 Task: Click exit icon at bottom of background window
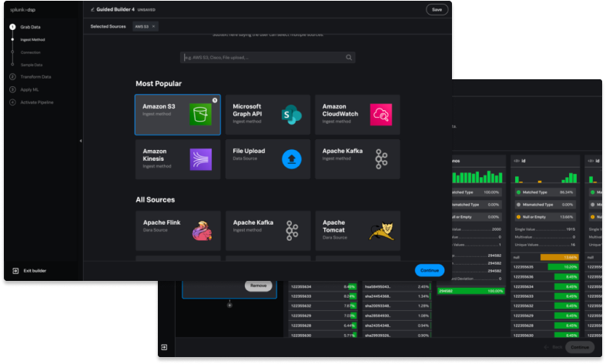tap(164, 347)
